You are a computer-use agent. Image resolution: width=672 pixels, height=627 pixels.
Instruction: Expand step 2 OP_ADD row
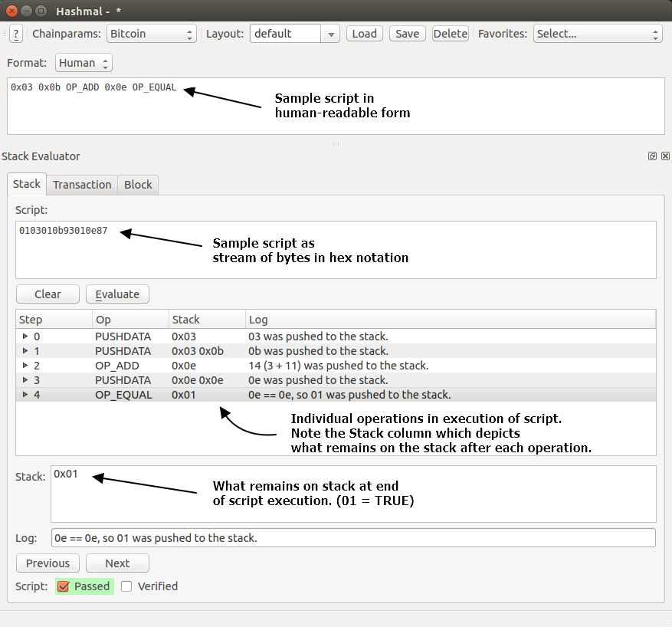pos(25,366)
